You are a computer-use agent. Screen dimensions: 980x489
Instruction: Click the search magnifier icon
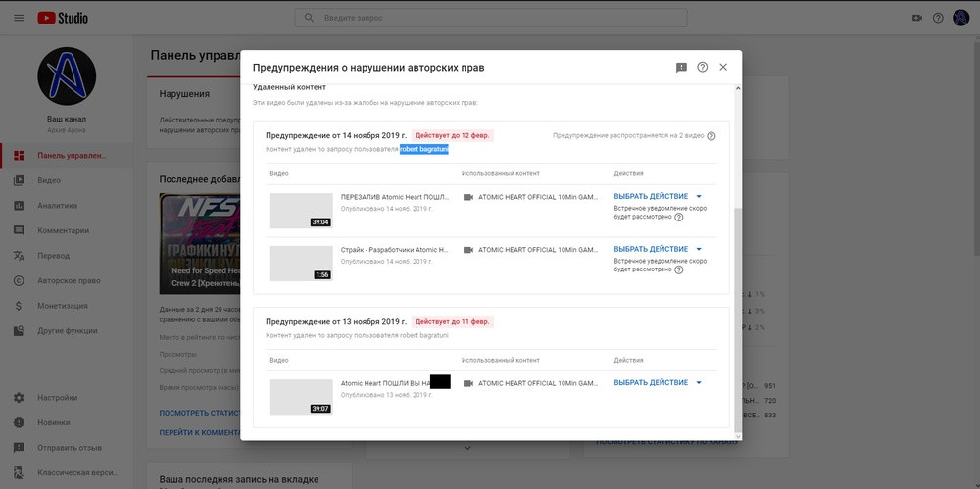pyautogui.click(x=309, y=18)
